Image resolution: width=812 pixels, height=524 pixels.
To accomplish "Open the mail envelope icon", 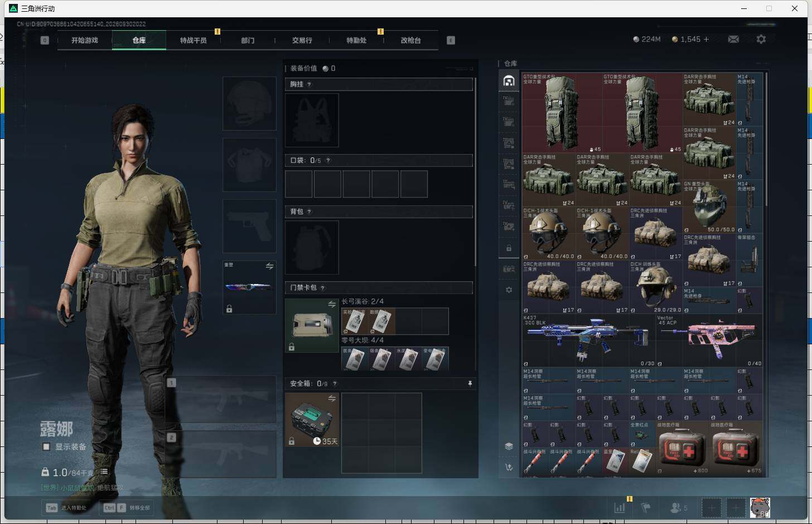I will tap(733, 39).
